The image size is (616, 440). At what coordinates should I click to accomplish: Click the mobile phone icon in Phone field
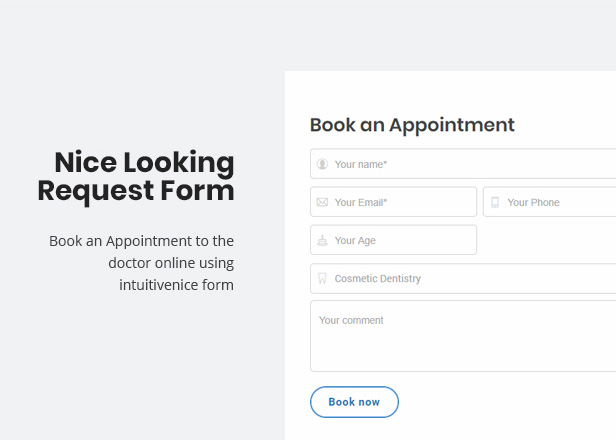coord(495,202)
